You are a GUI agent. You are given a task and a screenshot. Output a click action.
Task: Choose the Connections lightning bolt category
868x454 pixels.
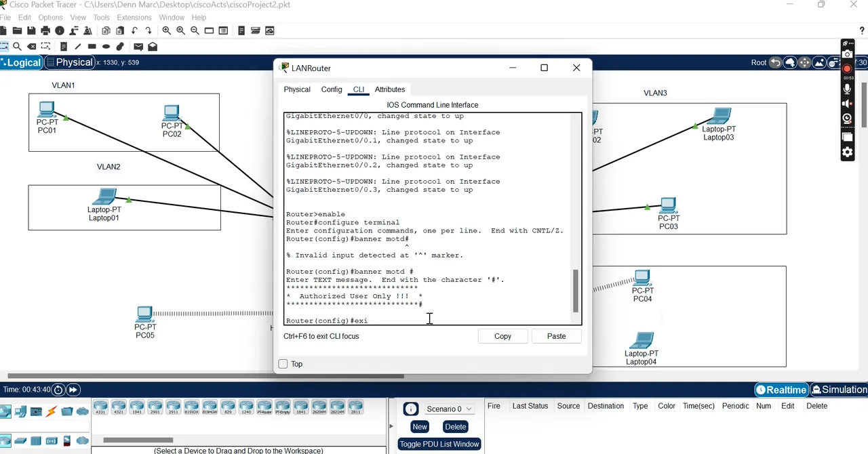[x=52, y=411]
